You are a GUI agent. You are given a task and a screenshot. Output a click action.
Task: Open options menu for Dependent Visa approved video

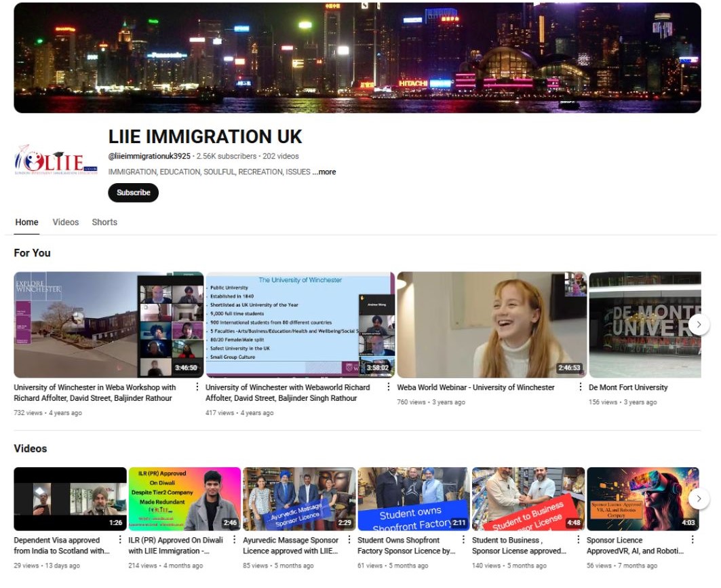click(x=120, y=540)
